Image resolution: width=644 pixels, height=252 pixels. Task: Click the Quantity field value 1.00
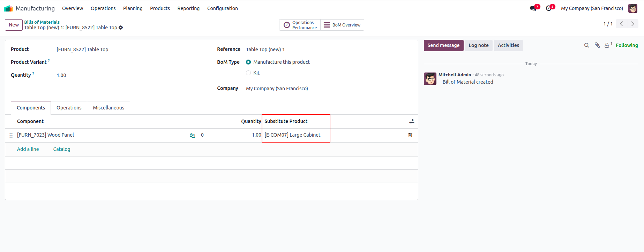[x=61, y=75]
